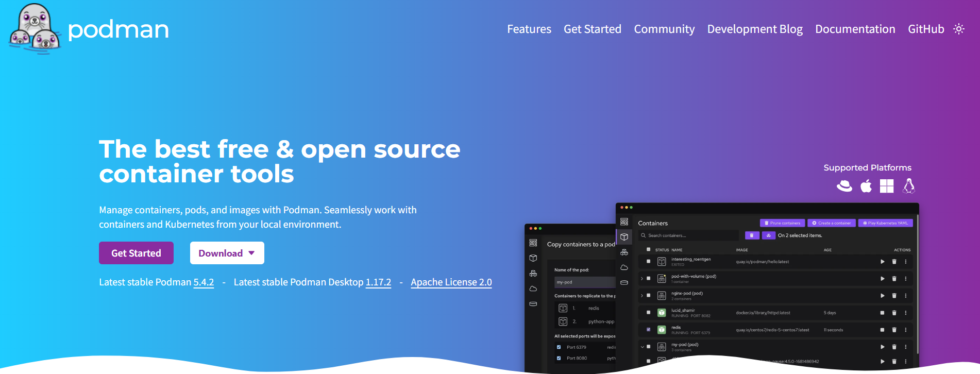Screen dimensions: 980x374
Task: Click the Copy containers to a pod screenshot
Action: click(569, 299)
